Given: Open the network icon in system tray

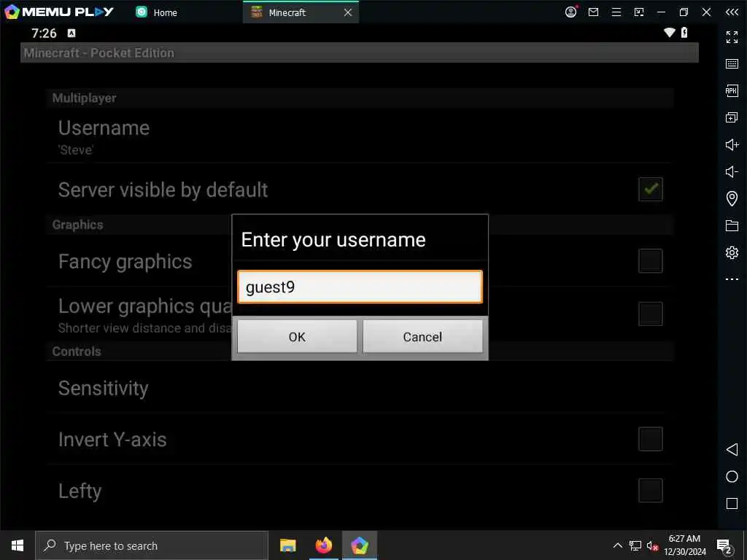Looking at the screenshot, I should coord(635,545).
